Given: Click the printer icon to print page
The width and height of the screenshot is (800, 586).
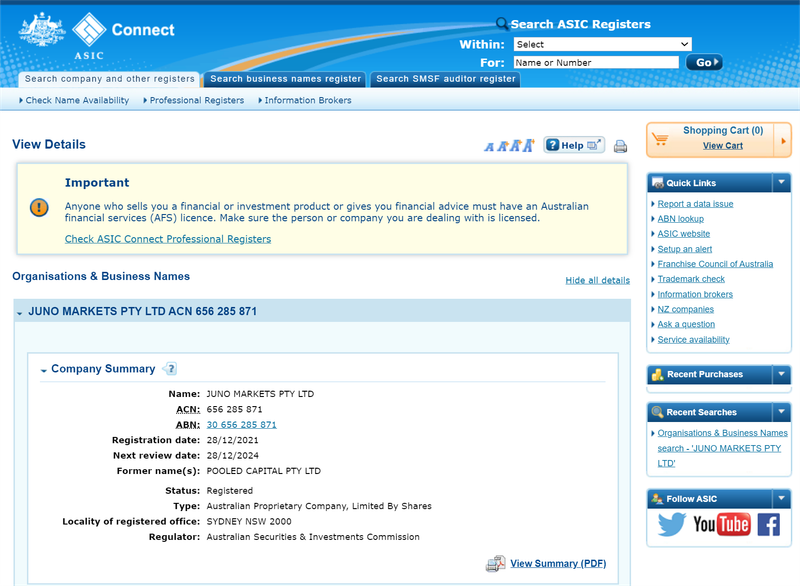Looking at the screenshot, I should (x=620, y=146).
